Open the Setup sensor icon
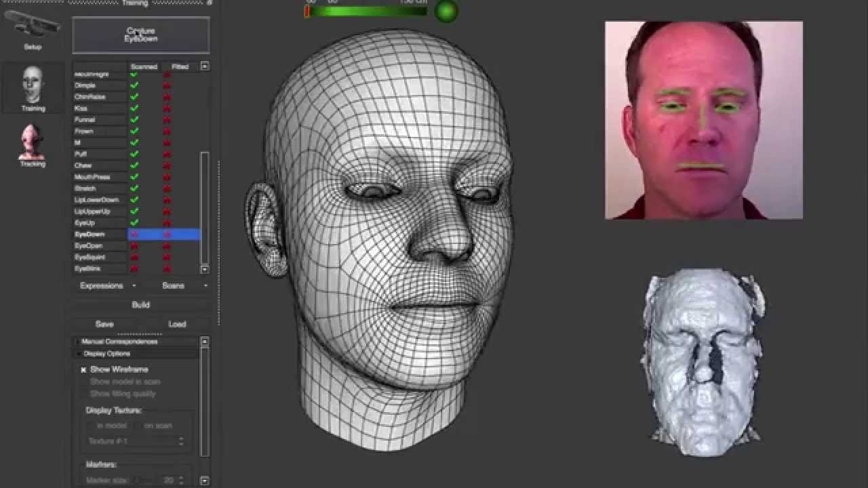The width and height of the screenshot is (868, 488). [x=32, y=26]
